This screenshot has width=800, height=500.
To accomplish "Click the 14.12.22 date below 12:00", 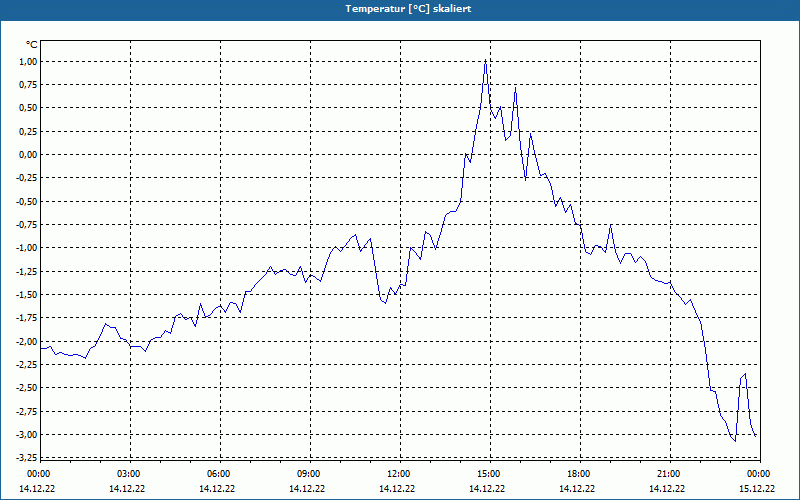I will tap(397, 488).
